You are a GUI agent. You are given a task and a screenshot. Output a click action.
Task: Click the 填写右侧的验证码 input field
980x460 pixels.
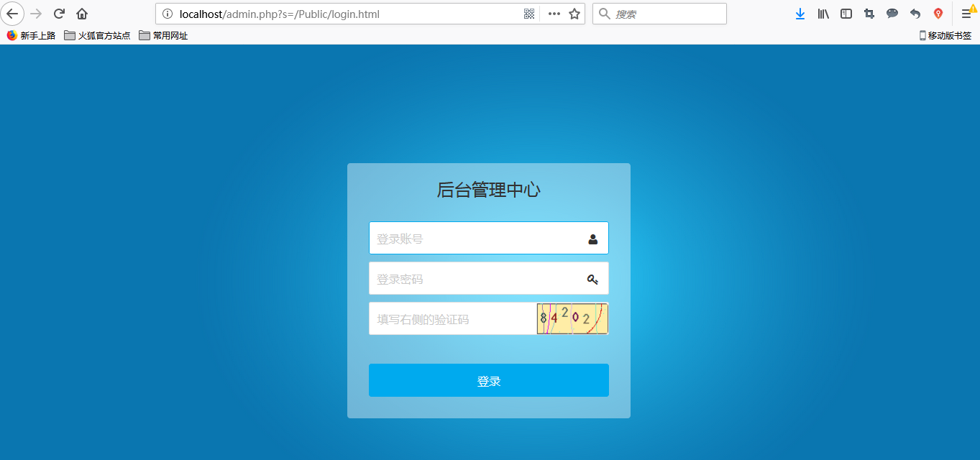coord(453,318)
